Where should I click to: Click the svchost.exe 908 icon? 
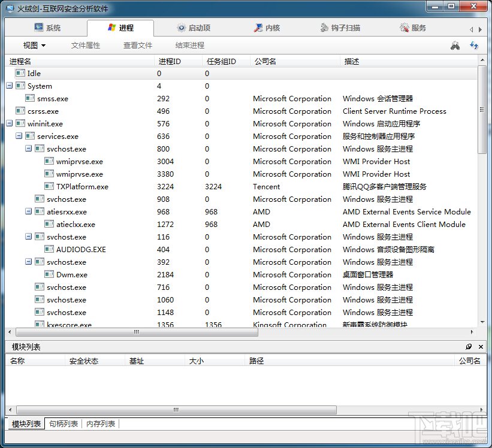click(40, 199)
